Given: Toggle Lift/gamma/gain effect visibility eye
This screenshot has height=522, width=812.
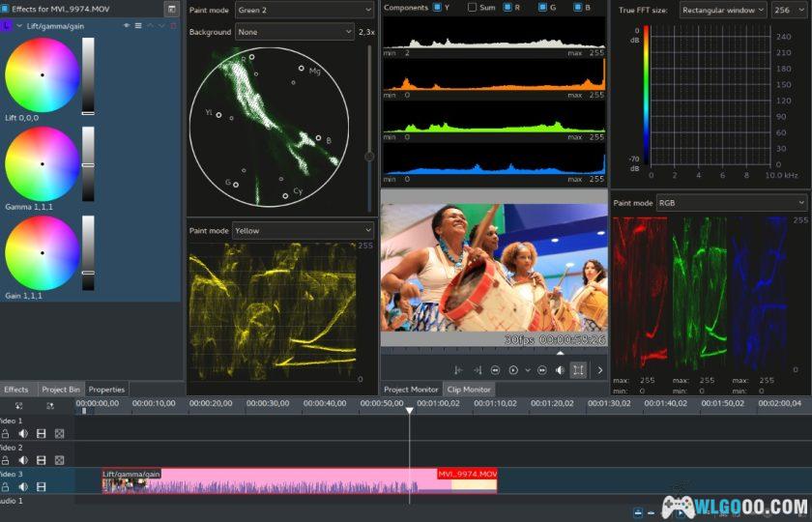Looking at the screenshot, I should click(x=127, y=25).
